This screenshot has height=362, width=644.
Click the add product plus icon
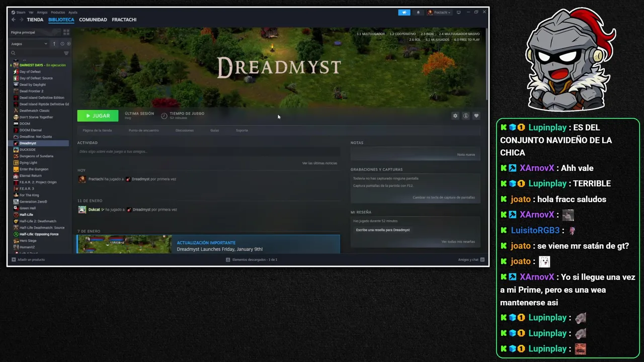pyautogui.click(x=14, y=259)
